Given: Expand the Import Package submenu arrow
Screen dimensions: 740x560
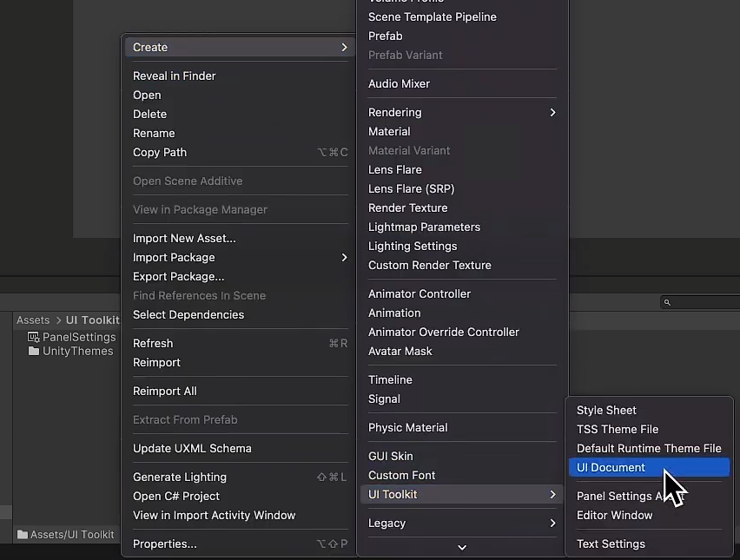Looking at the screenshot, I should pyautogui.click(x=344, y=257).
